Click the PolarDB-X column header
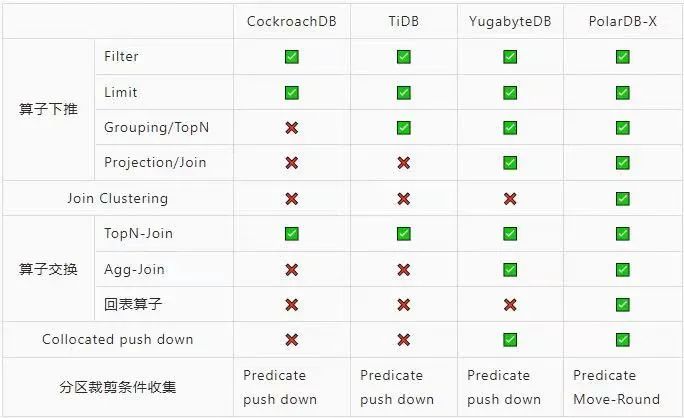This screenshot has height=418, width=684. (x=623, y=21)
